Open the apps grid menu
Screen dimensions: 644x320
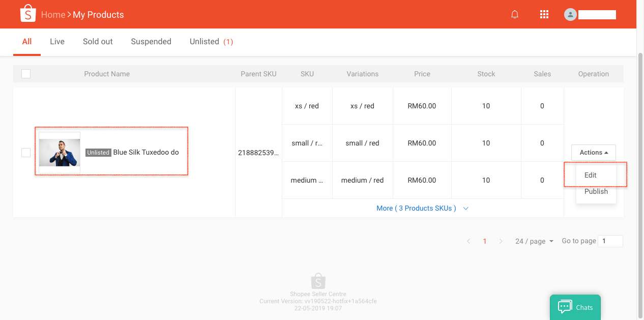point(544,15)
